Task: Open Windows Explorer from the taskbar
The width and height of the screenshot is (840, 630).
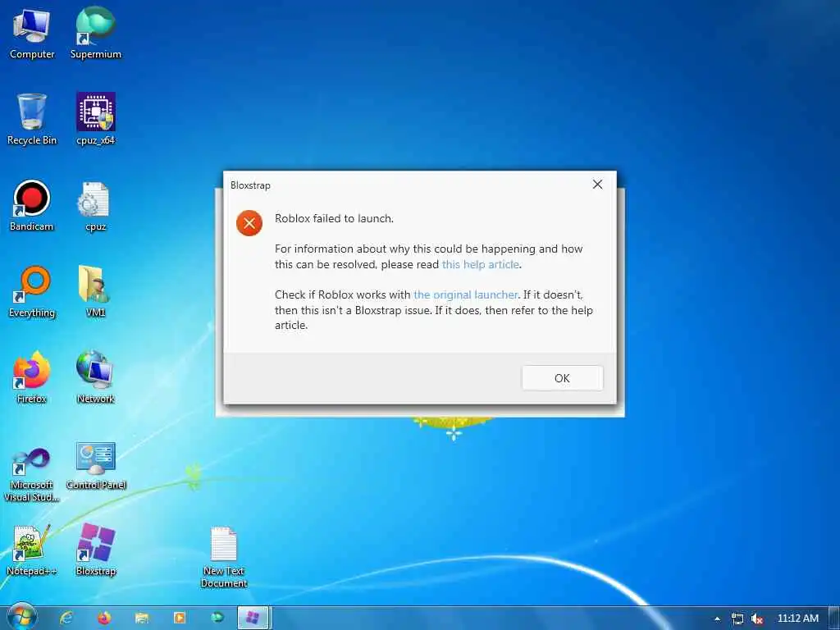Action: click(142, 619)
